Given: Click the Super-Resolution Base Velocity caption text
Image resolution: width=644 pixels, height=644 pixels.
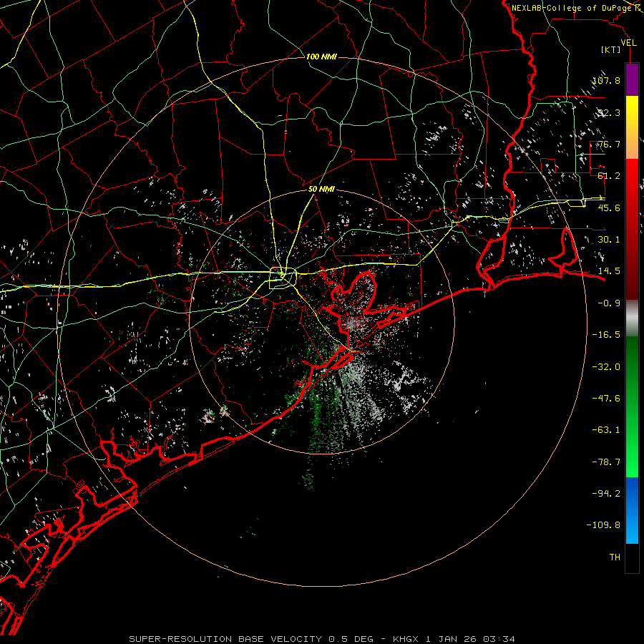Looking at the screenshot, I should [321, 639].
